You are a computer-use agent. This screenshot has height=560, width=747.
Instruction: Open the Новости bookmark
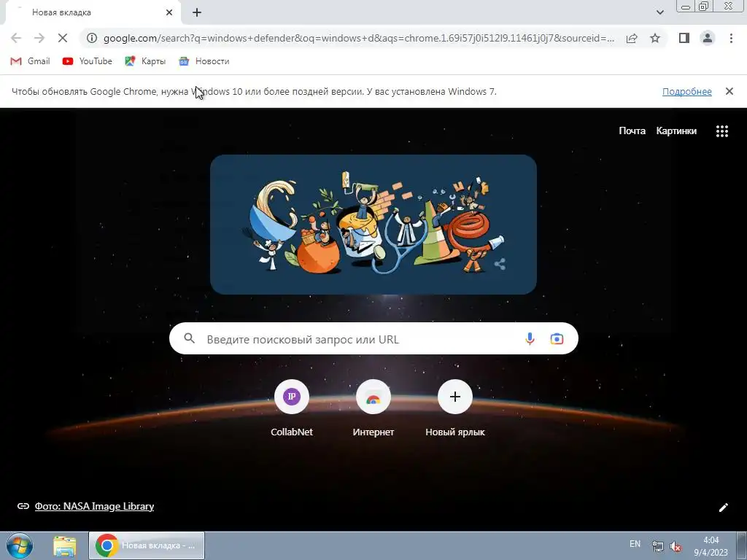(204, 61)
